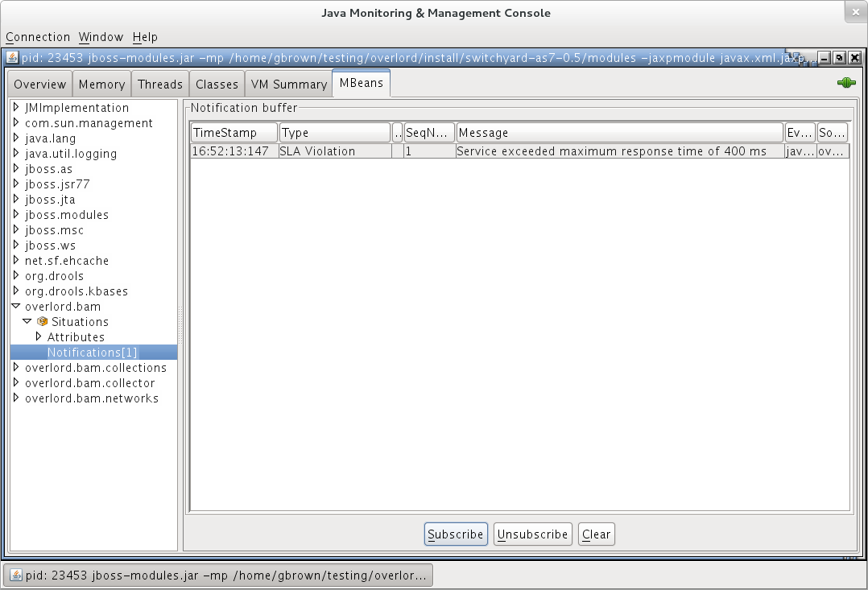Expand the jboss.jta node

(x=16, y=200)
